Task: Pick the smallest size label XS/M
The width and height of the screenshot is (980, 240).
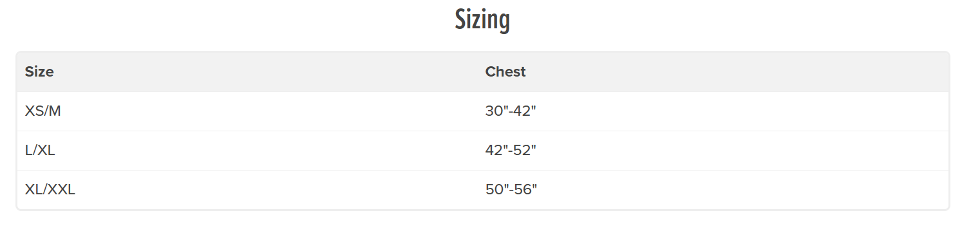Action: click(42, 111)
